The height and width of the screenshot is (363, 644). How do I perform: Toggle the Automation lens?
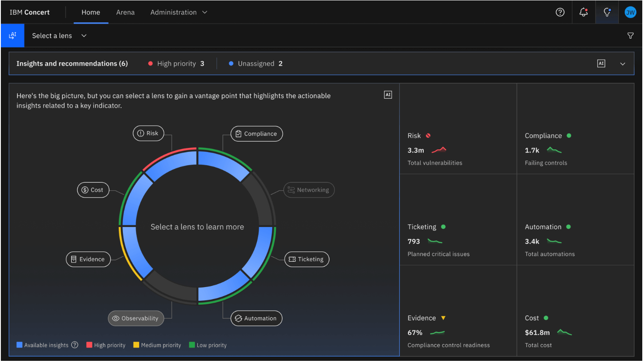(256, 318)
